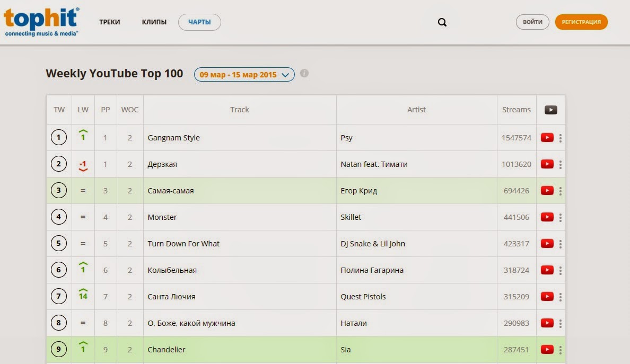The width and height of the screenshot is (630, 364).
Task: Click the РЕГИСТРАЦИЯ button
Action: [581, 22]
